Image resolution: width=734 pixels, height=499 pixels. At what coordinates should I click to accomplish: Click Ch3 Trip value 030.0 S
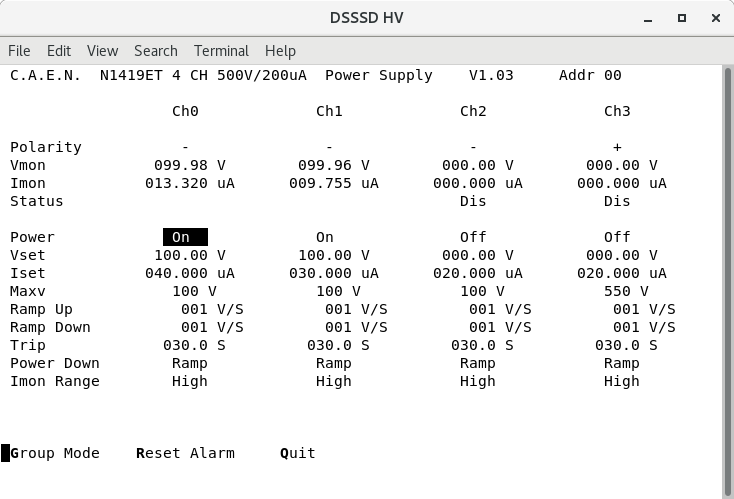click(x=626, y=345)
